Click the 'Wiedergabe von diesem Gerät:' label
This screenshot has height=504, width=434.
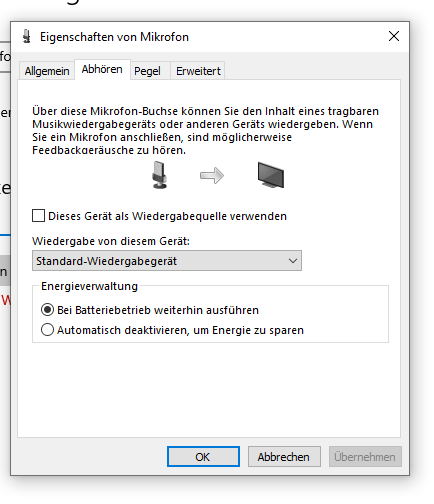click(x=111, y=241)
